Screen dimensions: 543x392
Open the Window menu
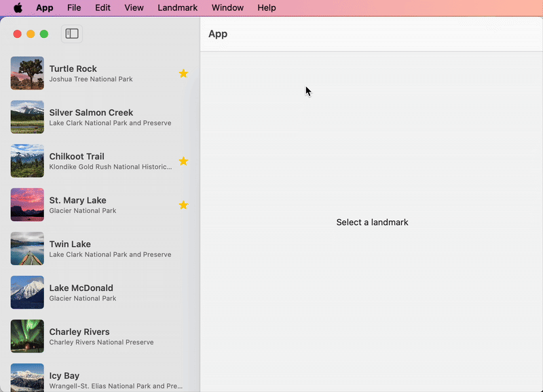pyautogui.click(x=227, y=8)
